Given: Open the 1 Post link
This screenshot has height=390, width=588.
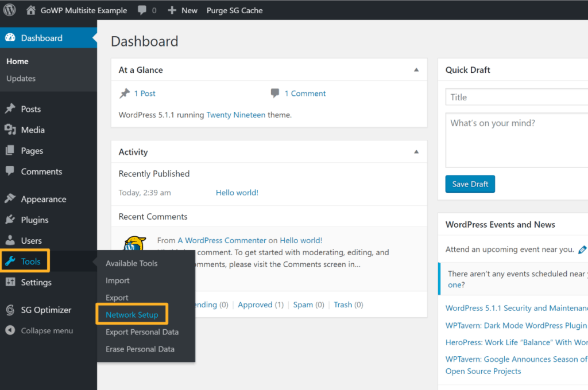Looking at the screenshot, I should (x=145, y=93).
